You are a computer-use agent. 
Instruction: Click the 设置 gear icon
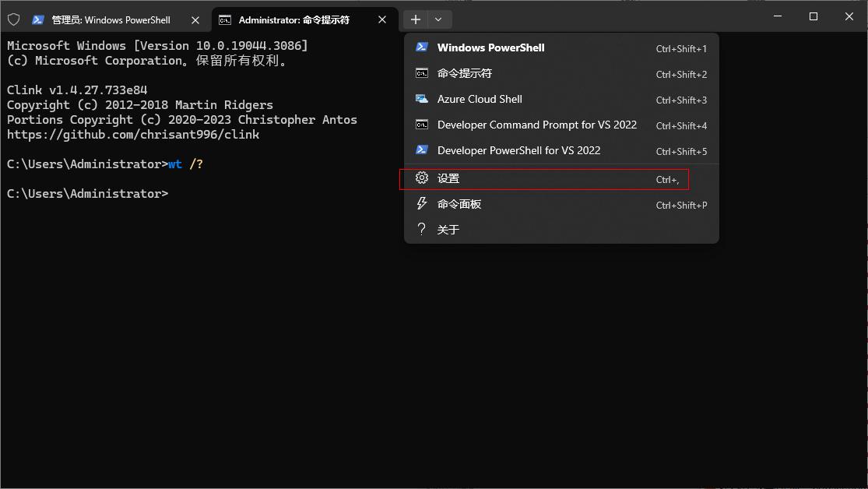click(x=422, y=178)
